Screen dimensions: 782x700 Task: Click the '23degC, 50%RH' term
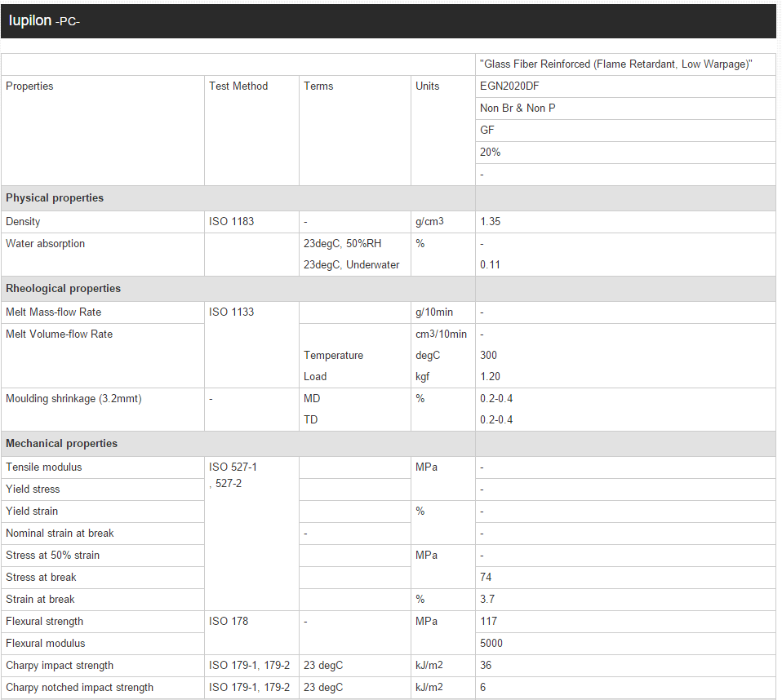coord(342,244)
